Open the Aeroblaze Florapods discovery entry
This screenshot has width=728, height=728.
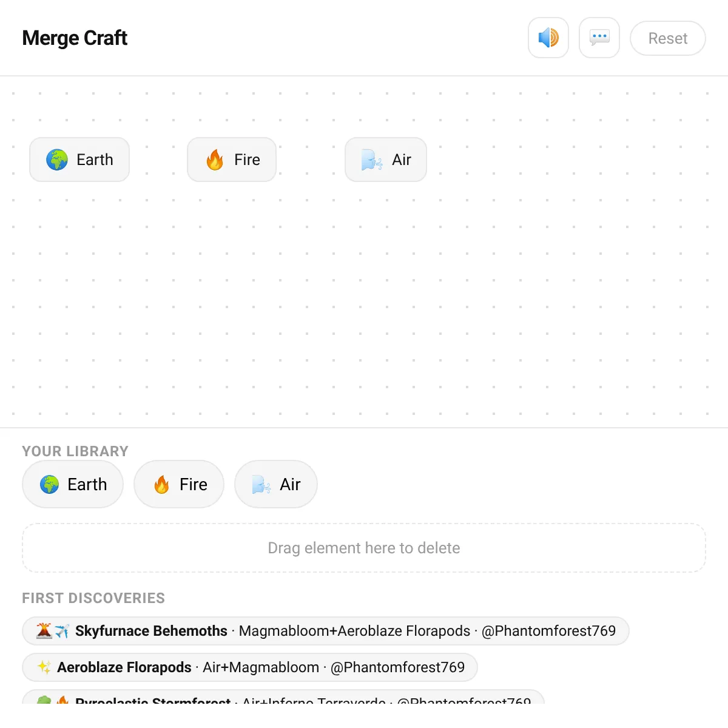click(250, 667)
